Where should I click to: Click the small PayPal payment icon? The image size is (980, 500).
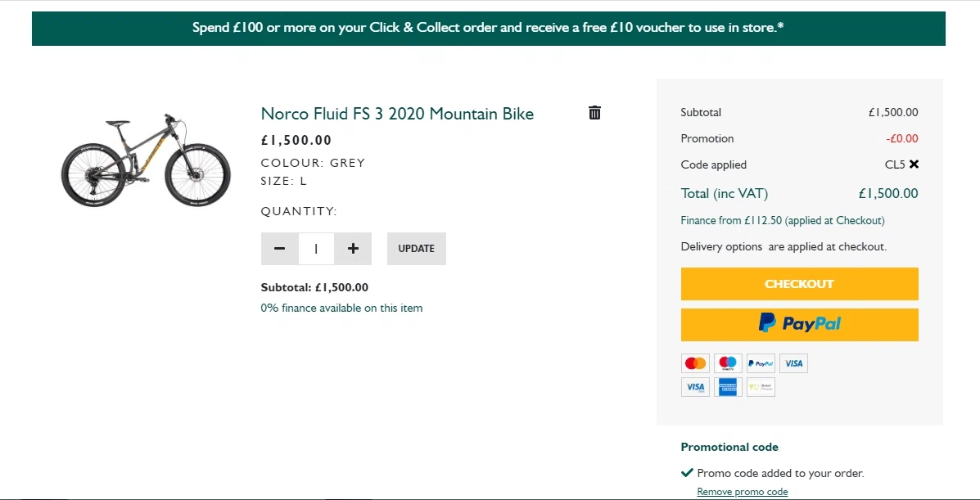(761, 363)
